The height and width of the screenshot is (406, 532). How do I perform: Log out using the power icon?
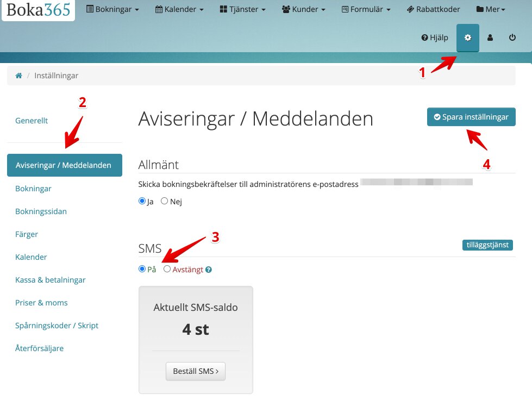[x=511, y=38]
